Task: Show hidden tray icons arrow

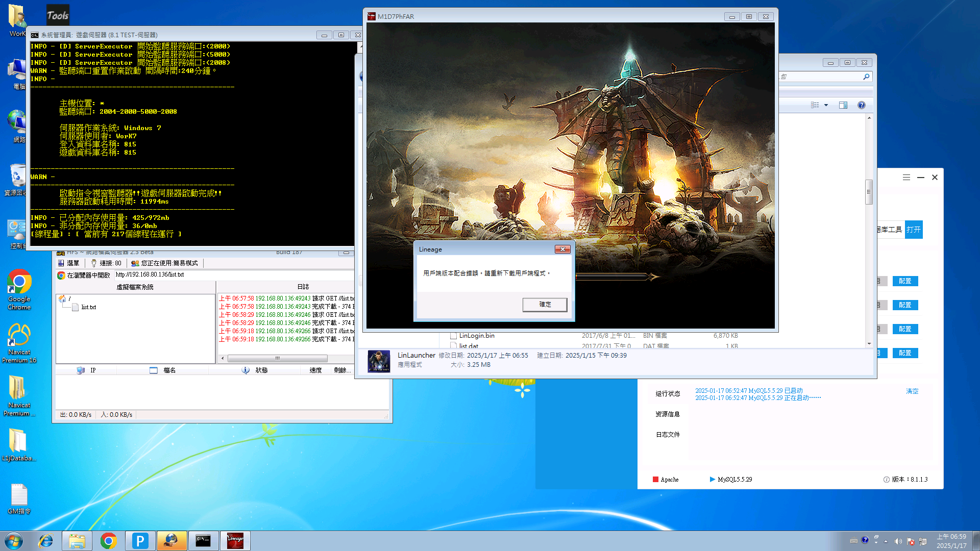Action: coord(886,541)
